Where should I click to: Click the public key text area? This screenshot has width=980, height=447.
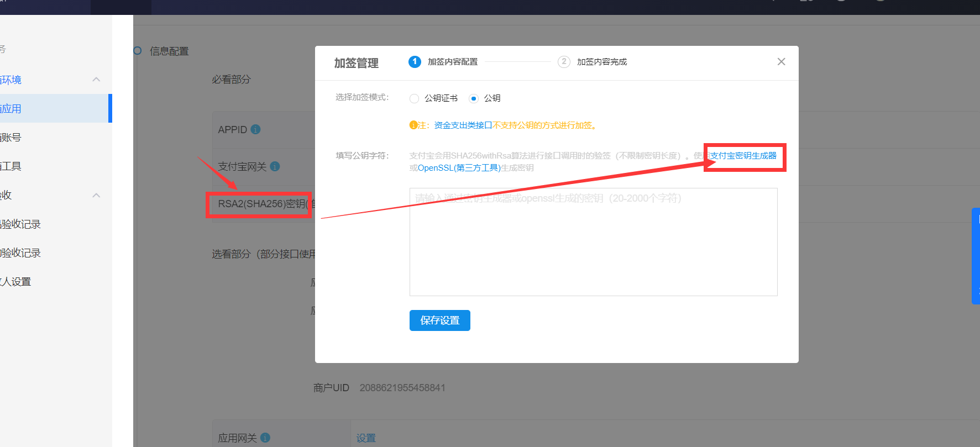tap(593, 242)
